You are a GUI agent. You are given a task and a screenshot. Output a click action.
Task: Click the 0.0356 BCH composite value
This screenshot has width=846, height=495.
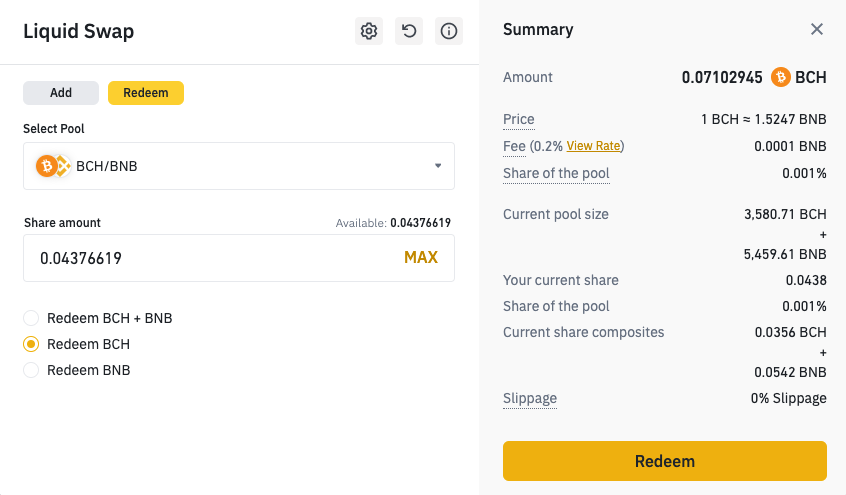pyautogui.click(x=790, y=332)
